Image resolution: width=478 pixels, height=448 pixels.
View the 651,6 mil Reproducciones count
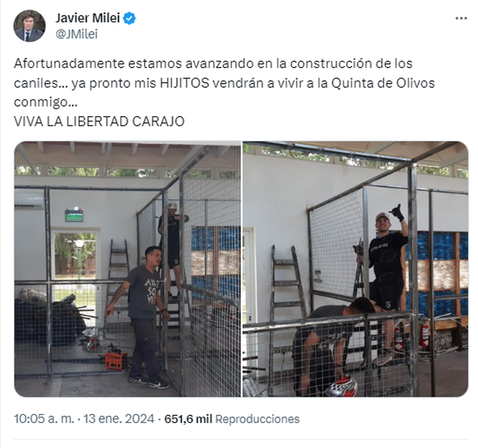click(232, 419)
